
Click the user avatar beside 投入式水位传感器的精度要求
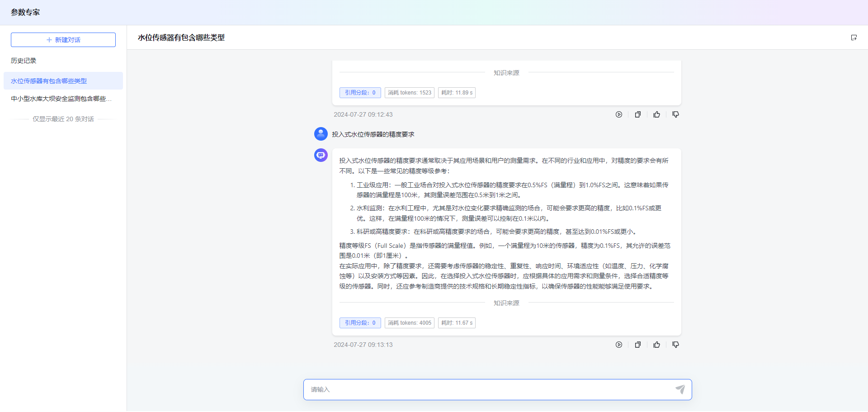point(321,134)
